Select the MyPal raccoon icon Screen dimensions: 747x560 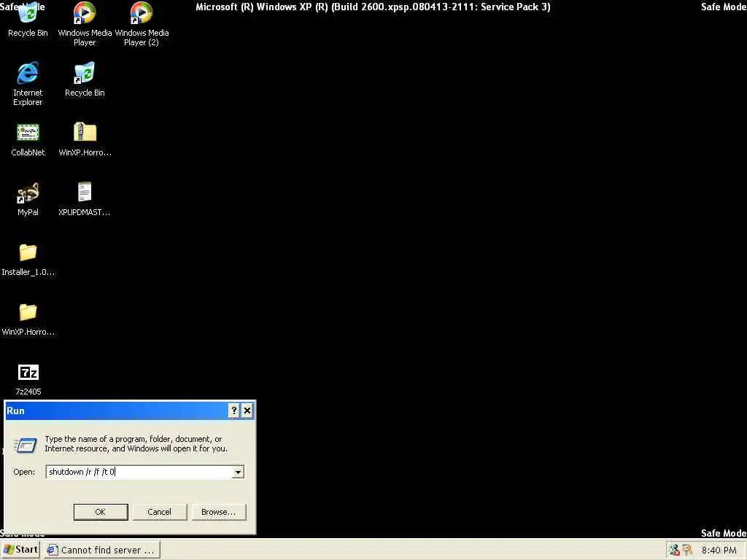(28, 192)
